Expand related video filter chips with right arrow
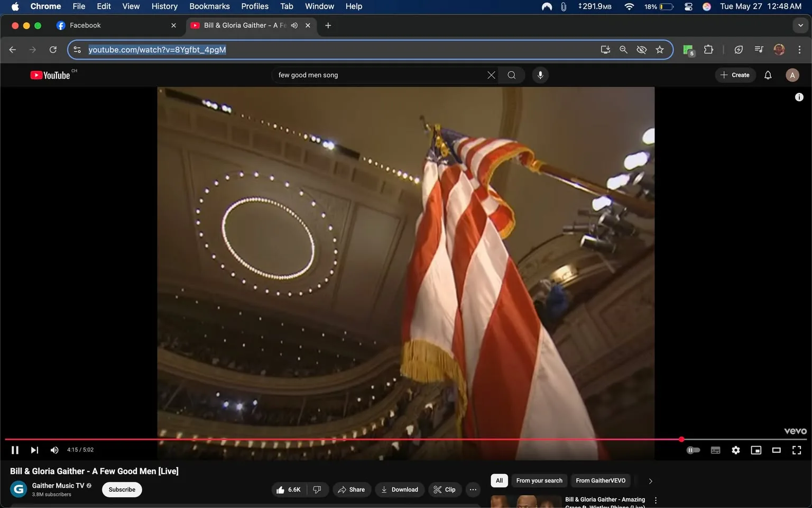 (x=650, y=480)
